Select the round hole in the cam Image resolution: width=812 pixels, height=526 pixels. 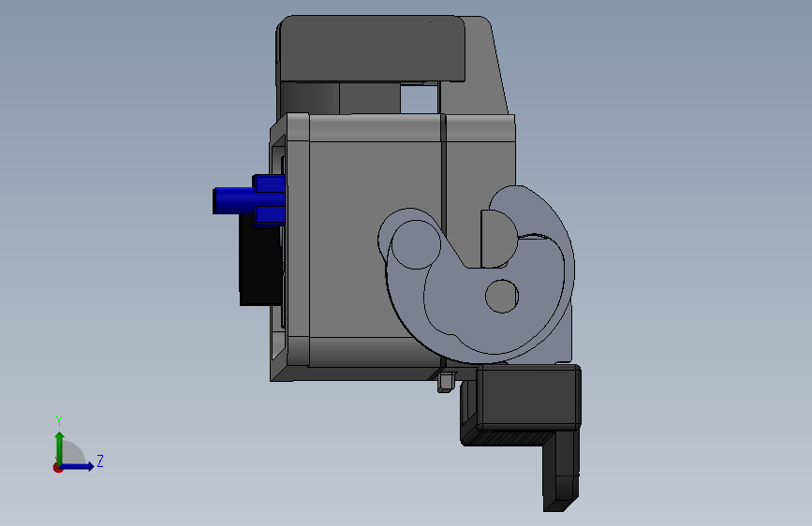(x=502, y=296)
